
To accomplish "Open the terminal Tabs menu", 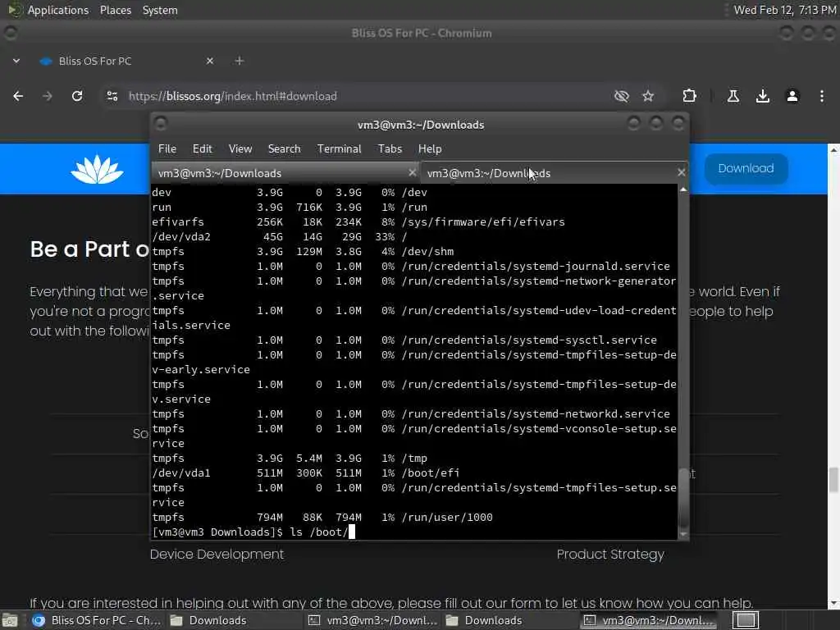I will pos(390,148).
